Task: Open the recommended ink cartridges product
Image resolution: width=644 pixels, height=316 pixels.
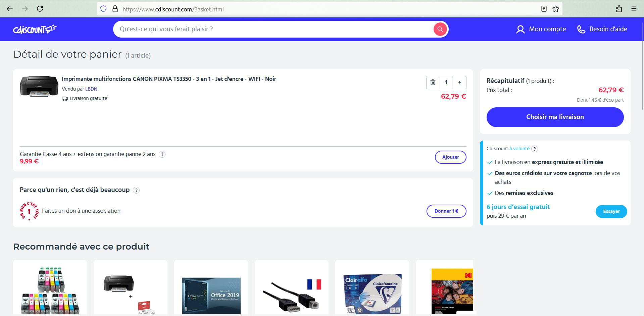Action: coord(50,288)
